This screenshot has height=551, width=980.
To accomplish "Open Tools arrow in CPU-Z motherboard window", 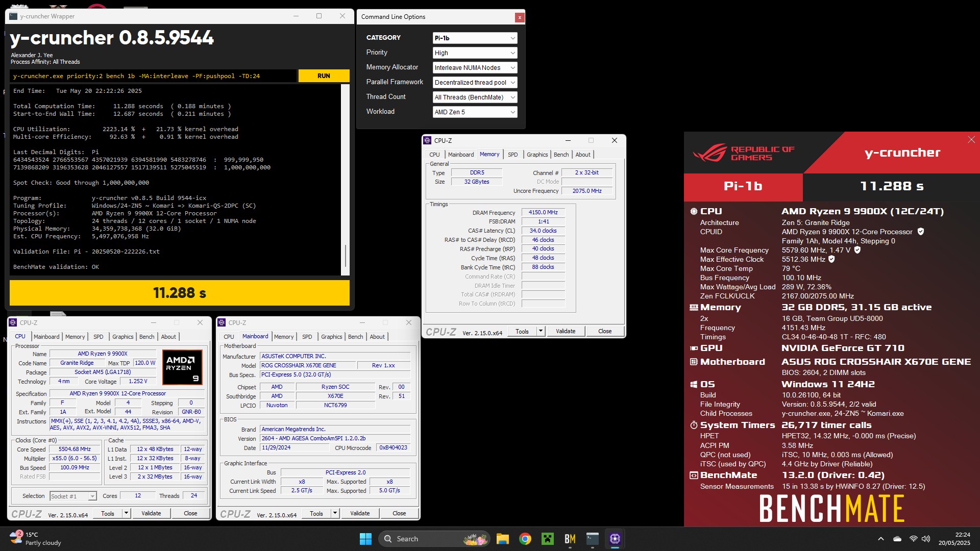I will [x=335, y=513].
